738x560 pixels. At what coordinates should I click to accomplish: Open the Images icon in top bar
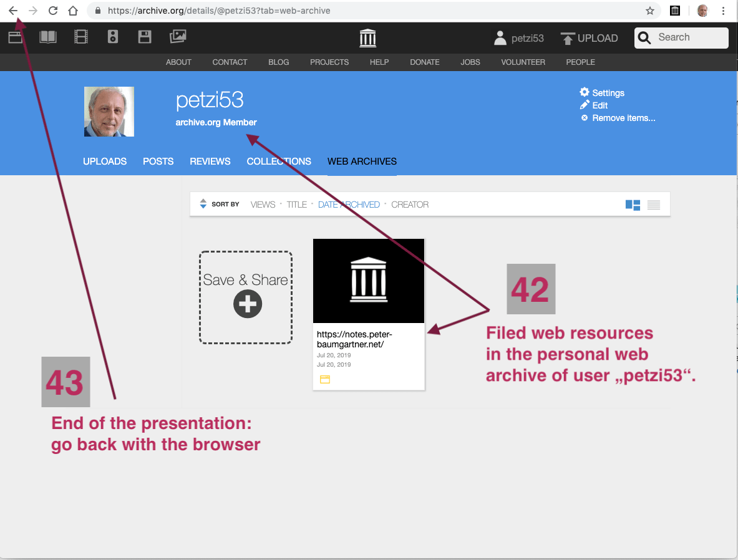coord(178,37)
